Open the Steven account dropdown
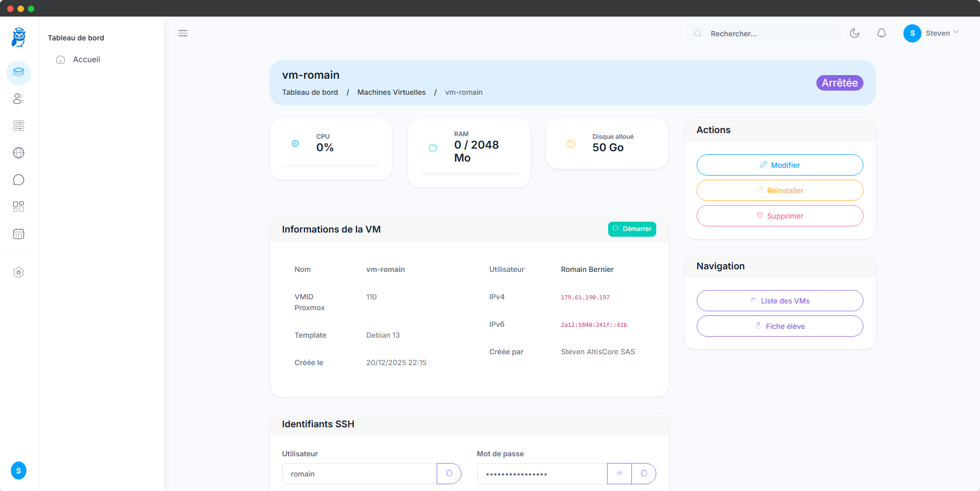Image resolution: width=980 pixels, height=491 pixels. pyautogui.click(x=931, y=33)
